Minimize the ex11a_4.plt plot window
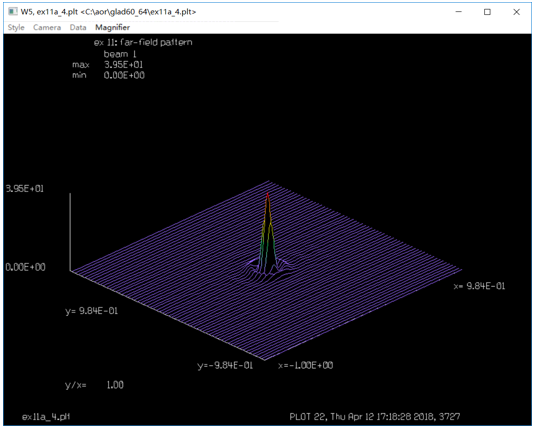This screenshot has width=535, height=429. click(459, 12)
